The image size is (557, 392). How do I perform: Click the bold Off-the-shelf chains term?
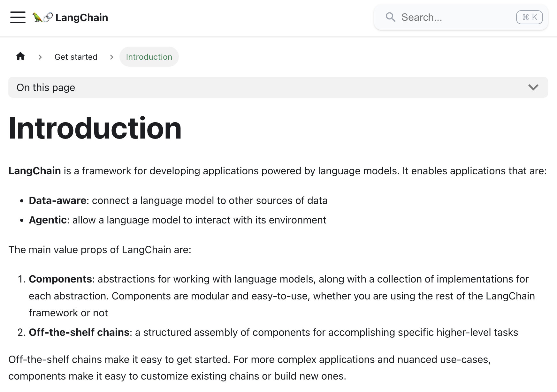[x=79, y=332]
